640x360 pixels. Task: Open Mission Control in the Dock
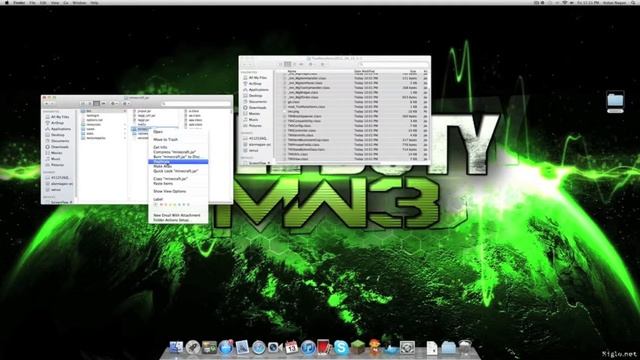tap(209, 347)
